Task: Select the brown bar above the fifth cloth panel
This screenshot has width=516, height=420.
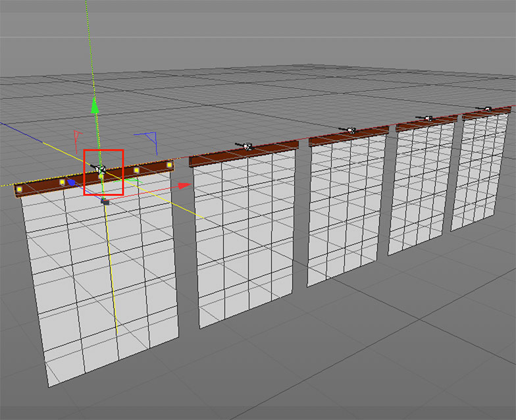Action: 487,113
